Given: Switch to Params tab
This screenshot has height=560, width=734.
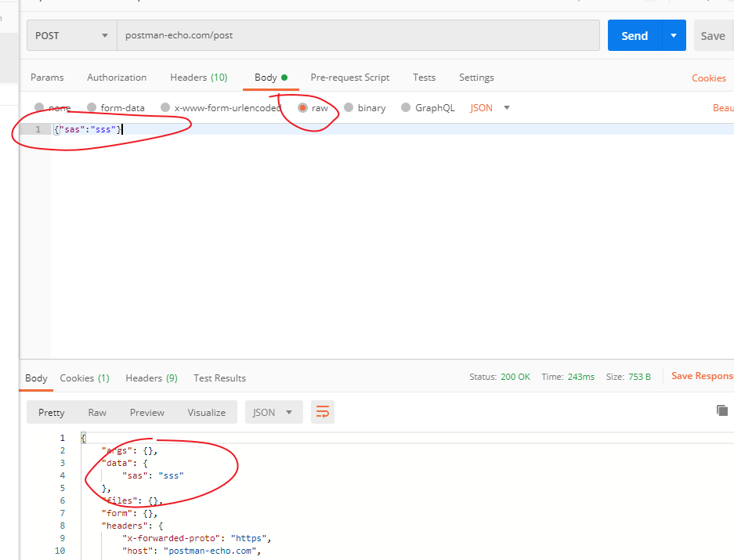Looking at the screenshot, I should click(x=47, y=78).
